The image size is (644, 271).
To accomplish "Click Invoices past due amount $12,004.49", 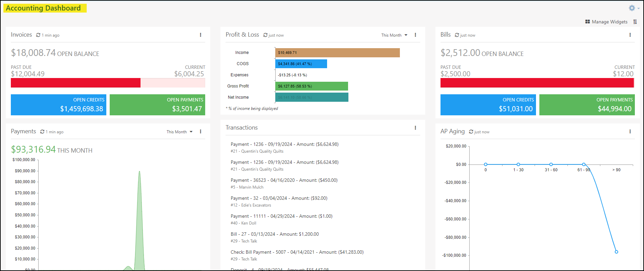I will point(27,74).
